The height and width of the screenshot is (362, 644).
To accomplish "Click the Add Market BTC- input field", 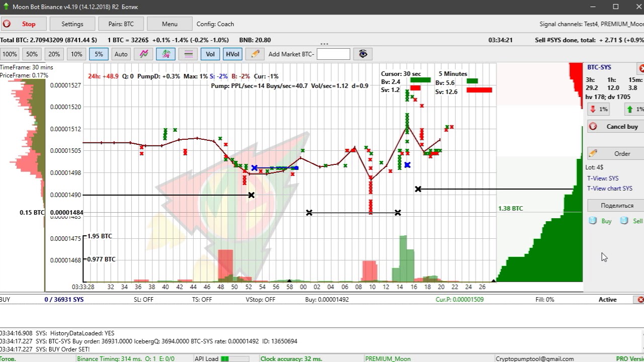I will (x=333, y=54).
